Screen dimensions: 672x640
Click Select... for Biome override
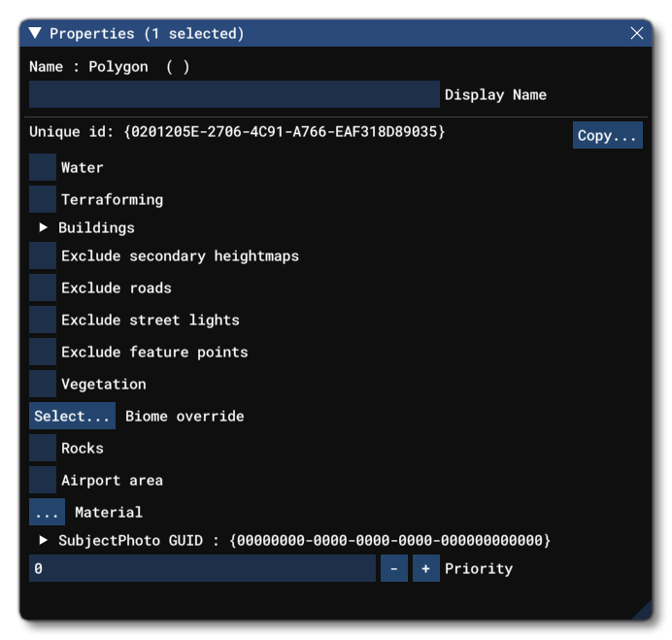click(x=72, y=417)
